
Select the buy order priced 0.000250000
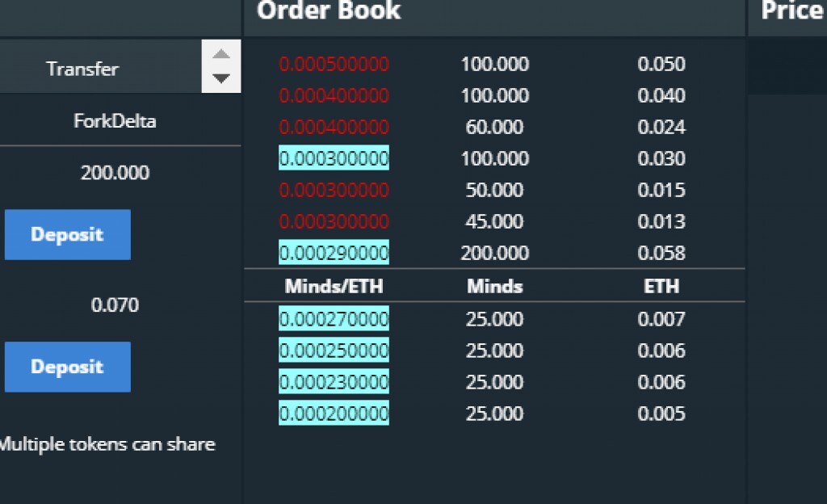(334, 351)
